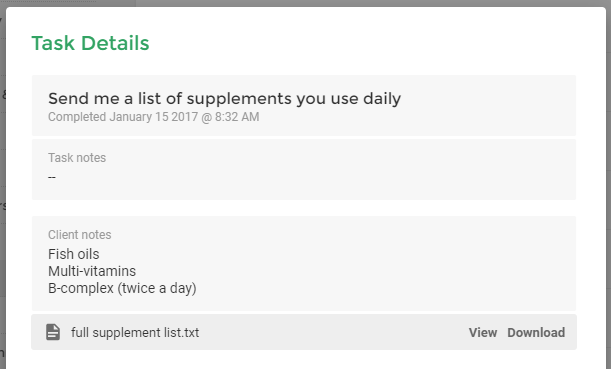The height and width of the screenshot is (369, 611).
Task: Click empty area inside Client notes panel
Action: [x=370, y=264]
